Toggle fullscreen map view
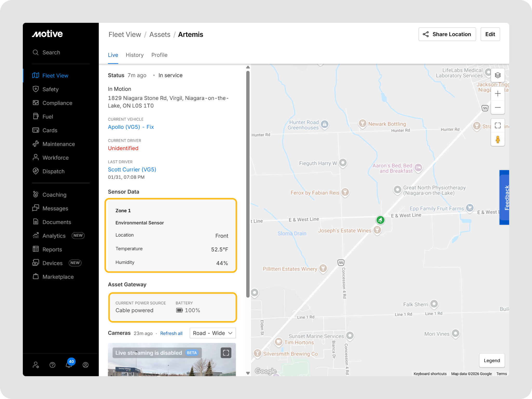532x399 pixels. pos(497,125)
